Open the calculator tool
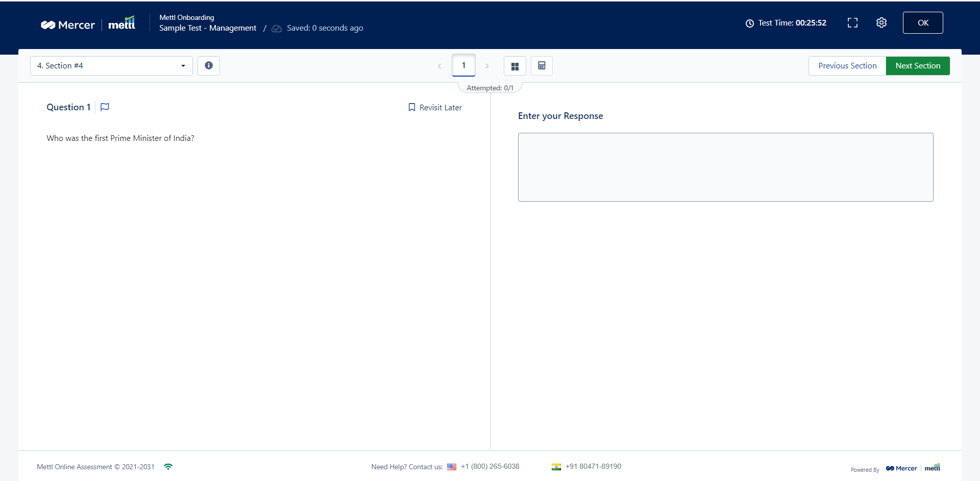Image resolution: width=980 pixels, height=481 pixels. click(x=542, y=66)
